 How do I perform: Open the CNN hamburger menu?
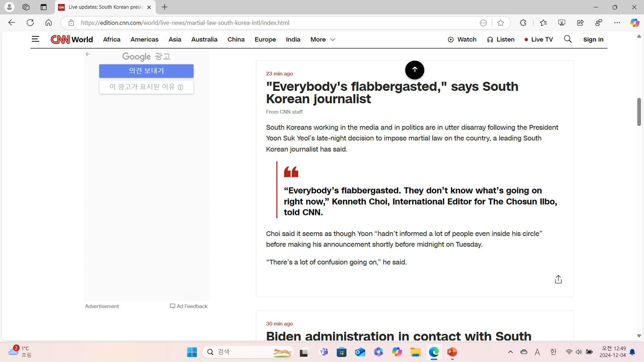coord(35,39)
